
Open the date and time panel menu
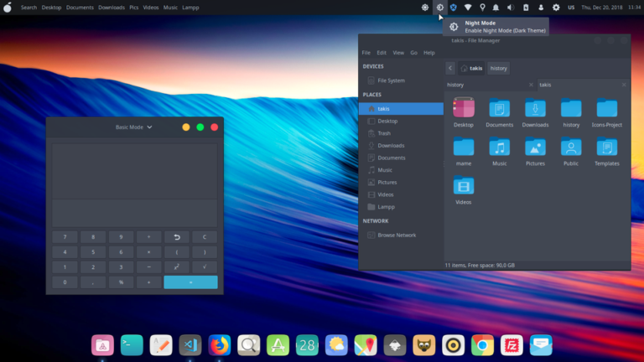604,8
